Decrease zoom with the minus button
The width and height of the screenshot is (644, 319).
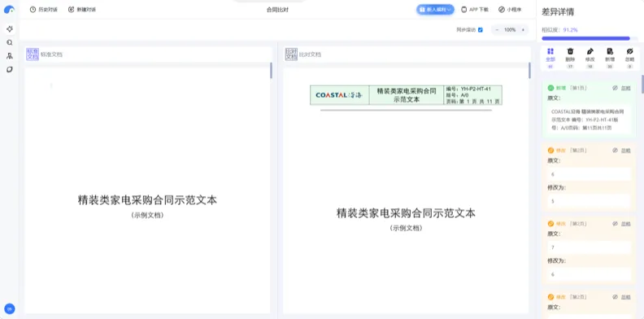[x=497, y=30]
